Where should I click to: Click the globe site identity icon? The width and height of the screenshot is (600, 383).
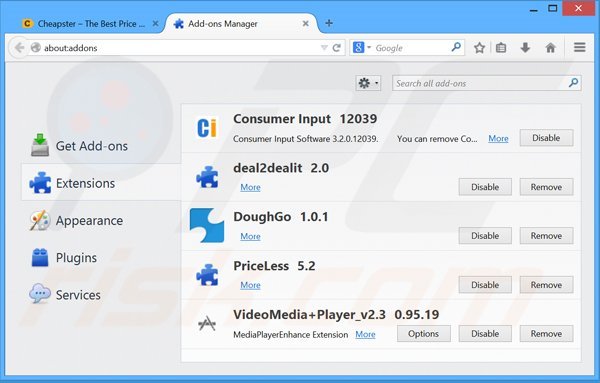coord(36,47)
